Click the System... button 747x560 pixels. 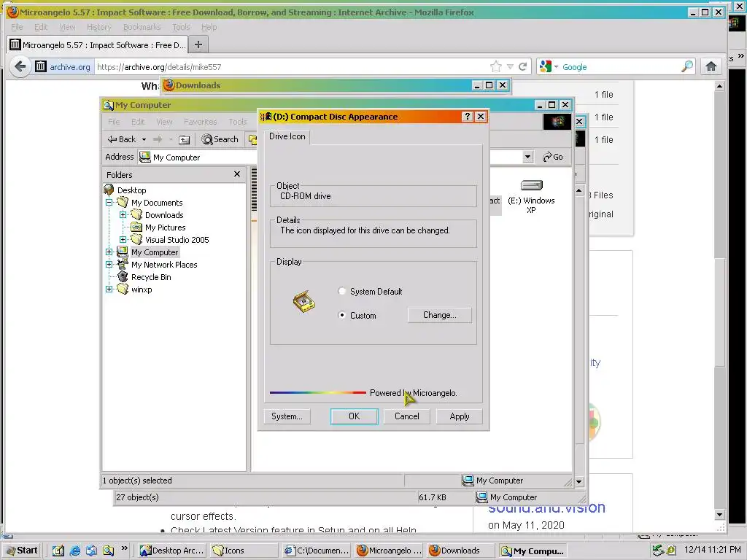pyautogui.click(x=287, y=416)
